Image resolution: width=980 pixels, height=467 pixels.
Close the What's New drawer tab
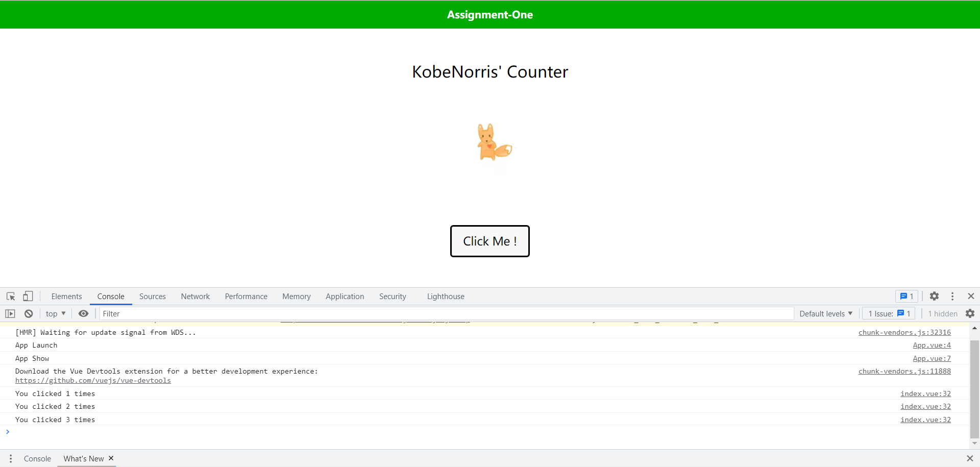tap(111, 458)
